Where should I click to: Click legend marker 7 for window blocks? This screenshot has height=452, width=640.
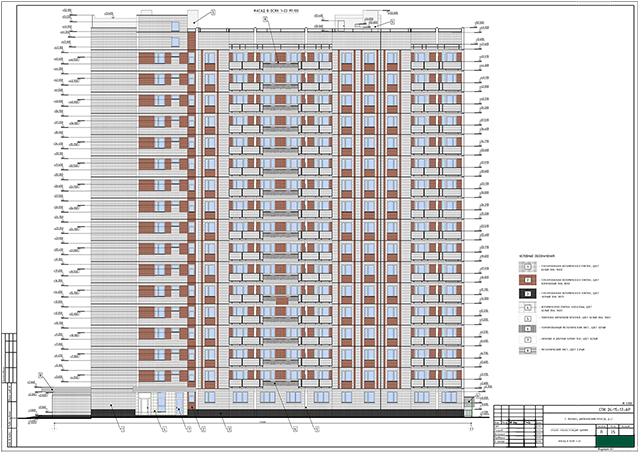click(x=528, y=340)
